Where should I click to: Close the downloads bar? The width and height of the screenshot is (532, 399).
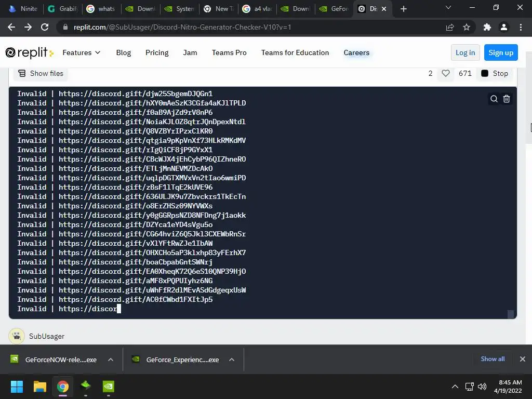coord(523,359)
